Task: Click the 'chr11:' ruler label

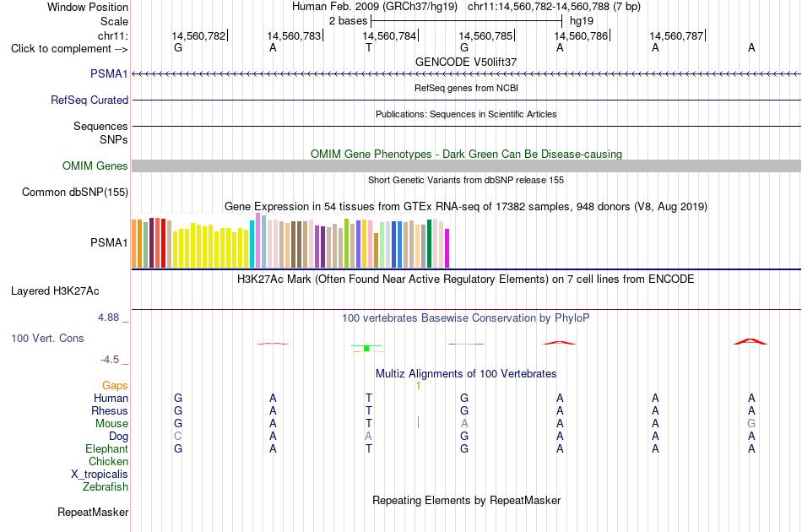Action: [x=113, y=35]
